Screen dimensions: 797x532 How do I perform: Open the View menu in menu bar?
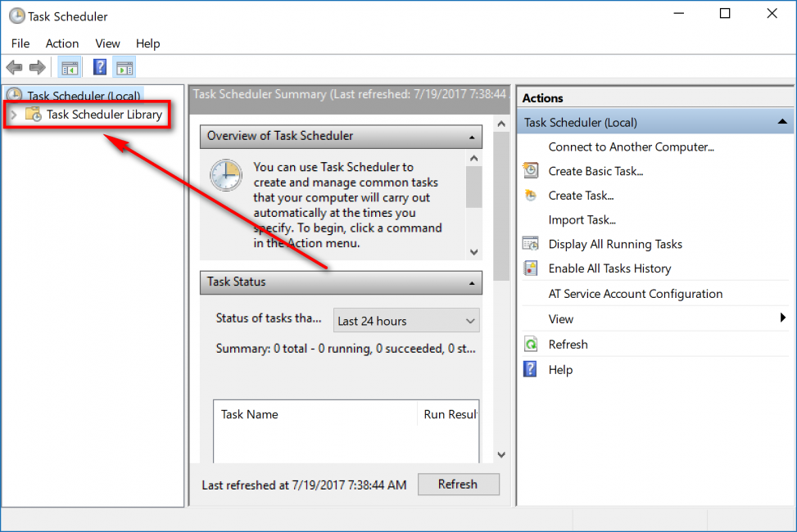[x=107, y=43]
